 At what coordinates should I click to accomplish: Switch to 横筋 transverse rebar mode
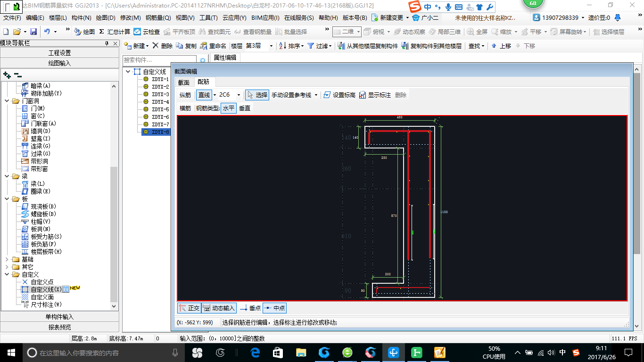[185, 108]
